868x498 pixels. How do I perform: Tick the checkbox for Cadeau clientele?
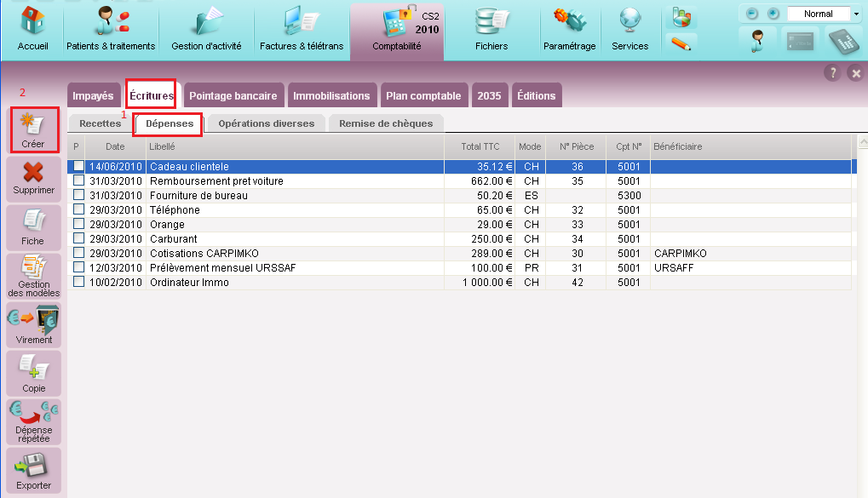(78, 167)
